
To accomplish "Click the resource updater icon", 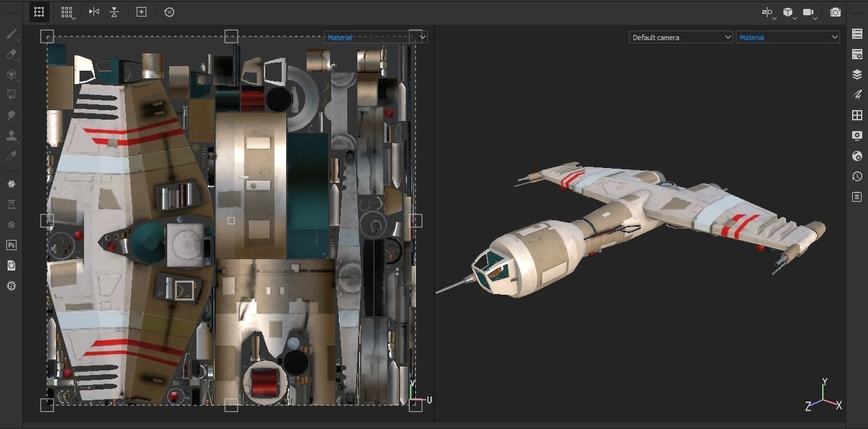I will pyautogui.click(x=11, y=265).
